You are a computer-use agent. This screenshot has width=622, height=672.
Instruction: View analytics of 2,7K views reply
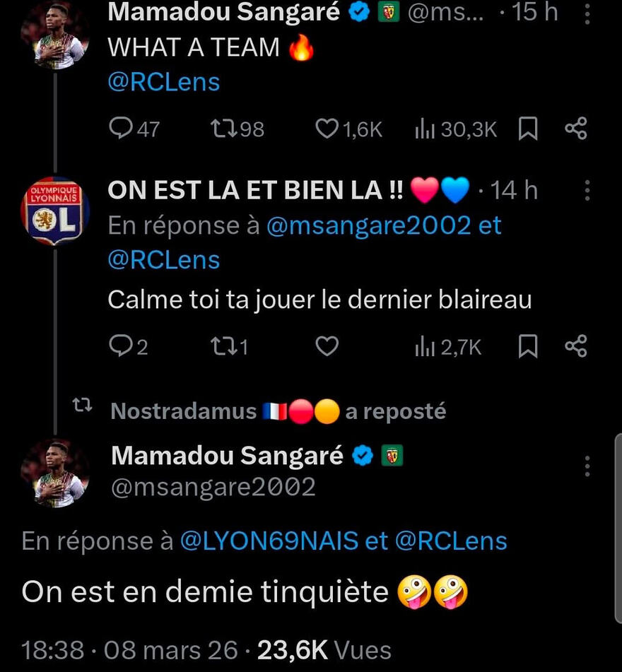pos(424,346)
